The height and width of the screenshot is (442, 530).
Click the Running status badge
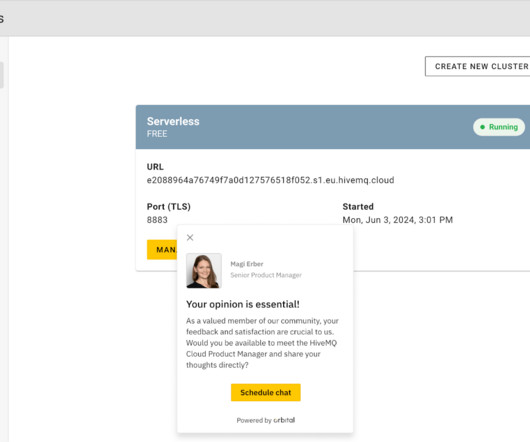click(x=499, y=127)
